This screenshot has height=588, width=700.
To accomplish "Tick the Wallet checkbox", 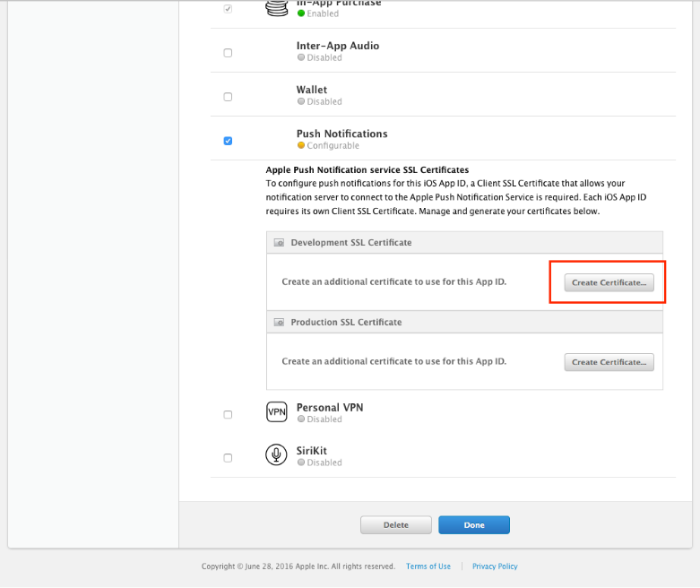I will (228, 97).
